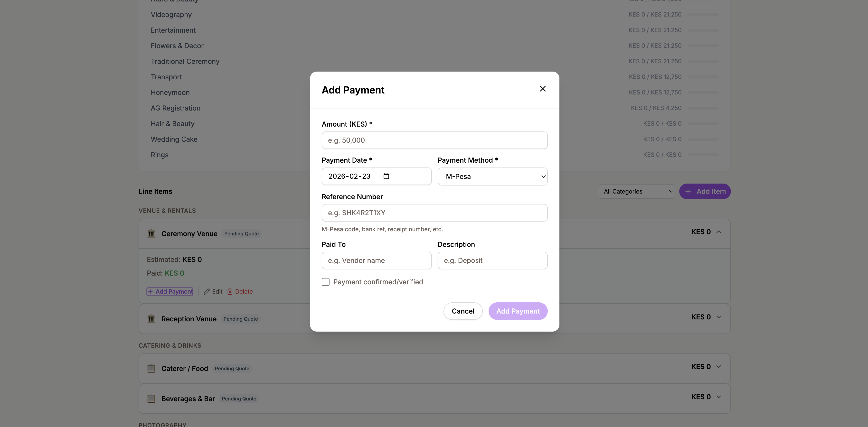
Task: Open the Payment Method dropdown showing M-Pesa
Action: (492, 176)
